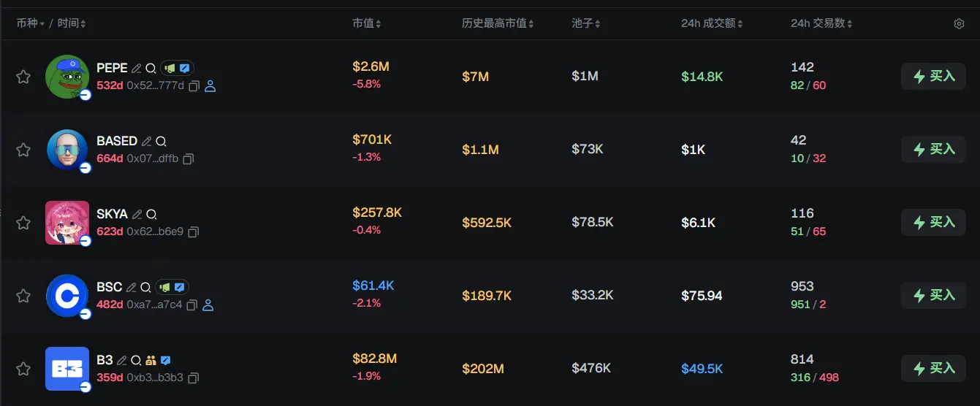Screen dimensions: 980x406
Task: Sort by 历史最高市值 column header
Action: (497, 23)
